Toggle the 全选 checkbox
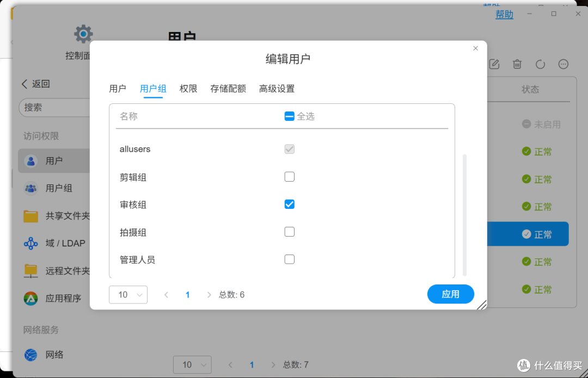The width and height of the screenshot is (588, 378). [289, 116]
